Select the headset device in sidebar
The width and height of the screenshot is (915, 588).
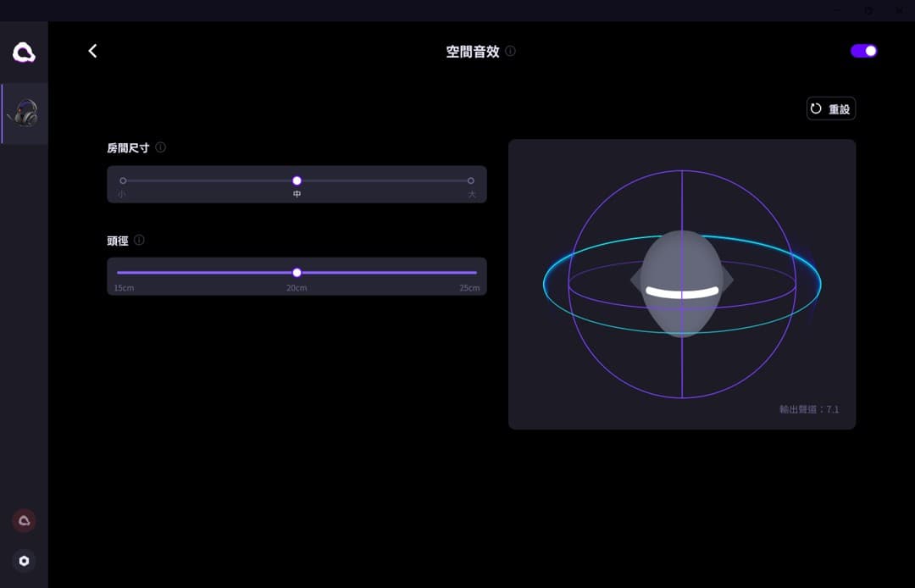click(24, 114)
